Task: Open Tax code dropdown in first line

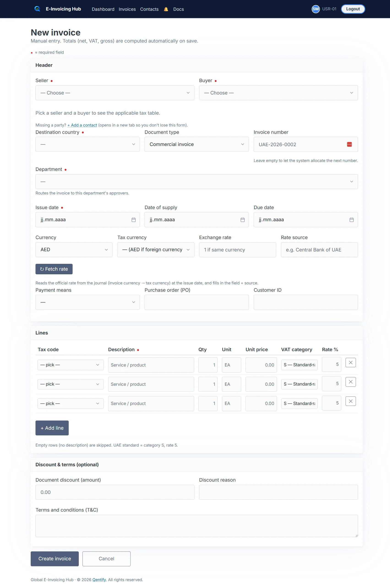Action: coord(71,365)
